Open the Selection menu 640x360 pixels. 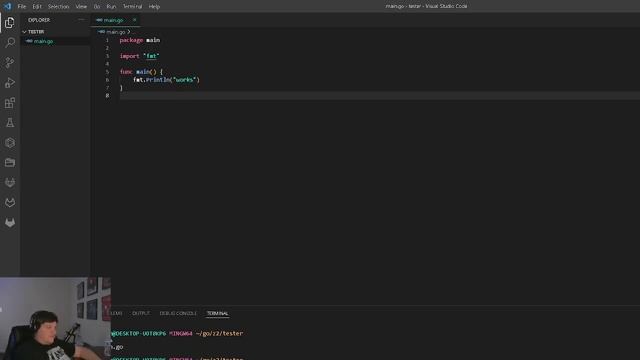tap(58, 7)
